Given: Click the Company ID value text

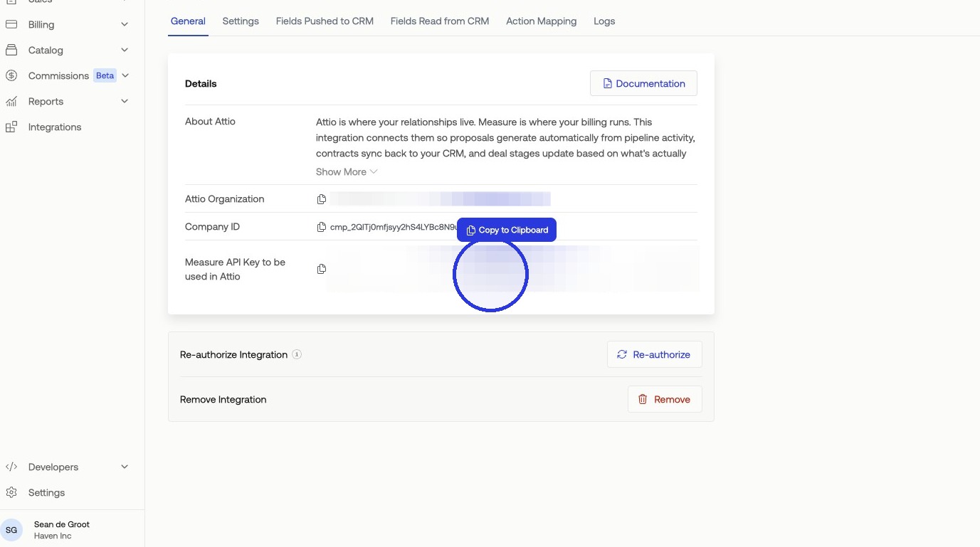Looking at the screenshot, I should 394,227.
